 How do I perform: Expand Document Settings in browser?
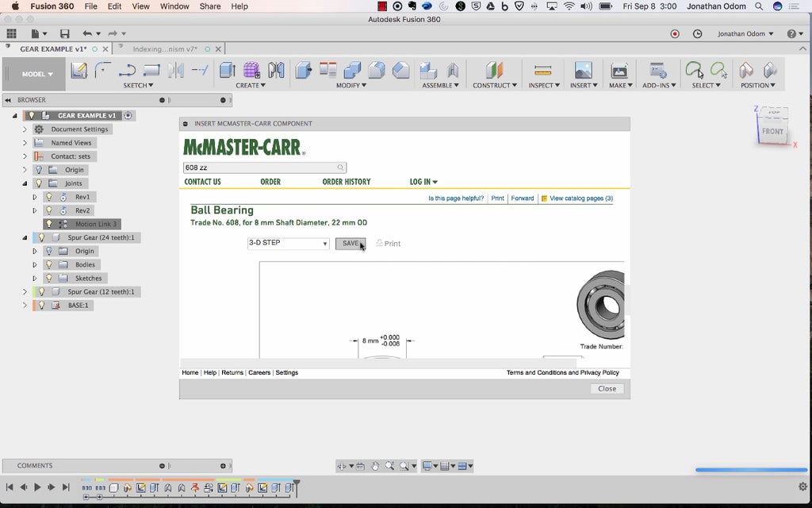tap(25, 129)
